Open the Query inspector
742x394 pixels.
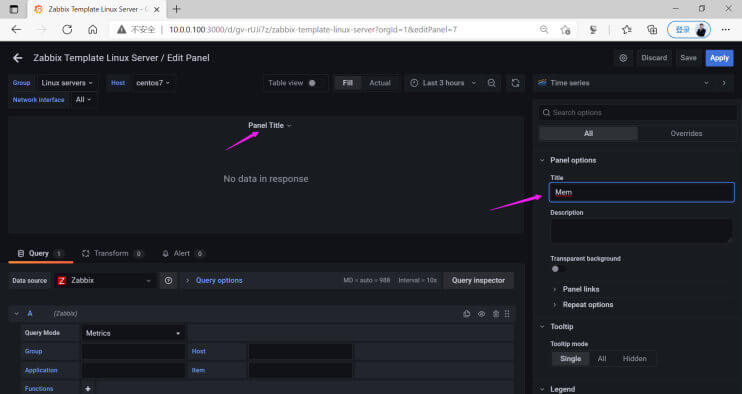point(478,280)
